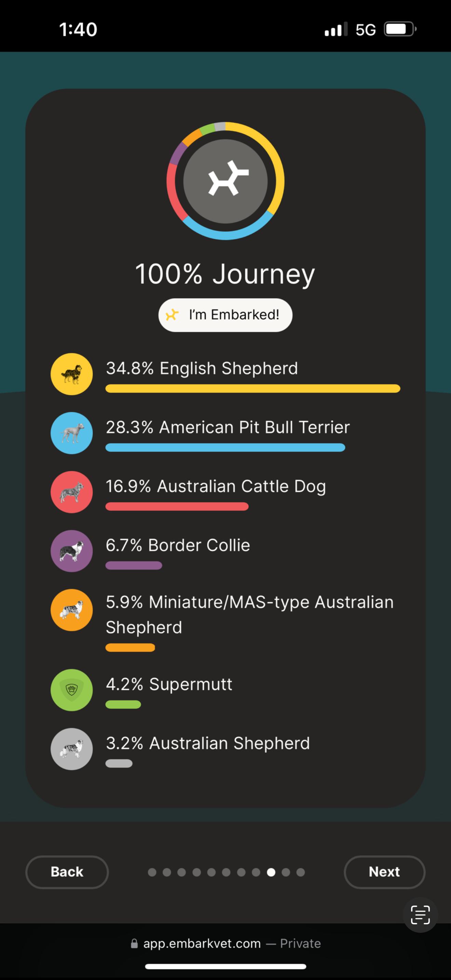Tap the I'm Embarked! badge

225,315
